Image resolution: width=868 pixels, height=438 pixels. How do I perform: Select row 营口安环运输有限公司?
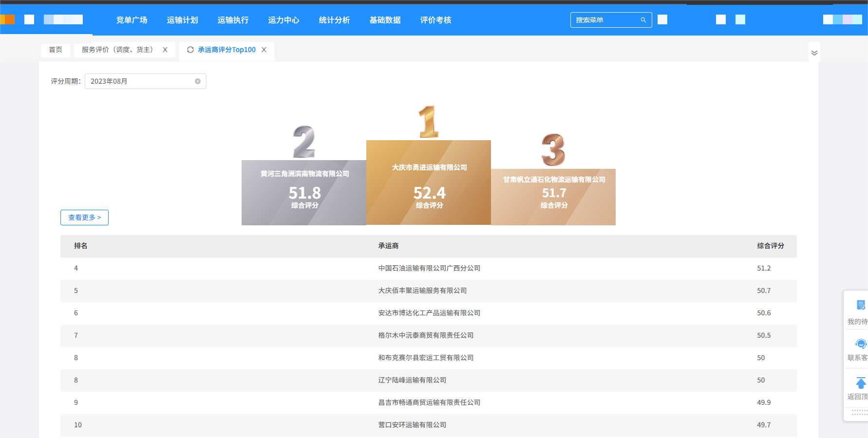click(429, 425)
